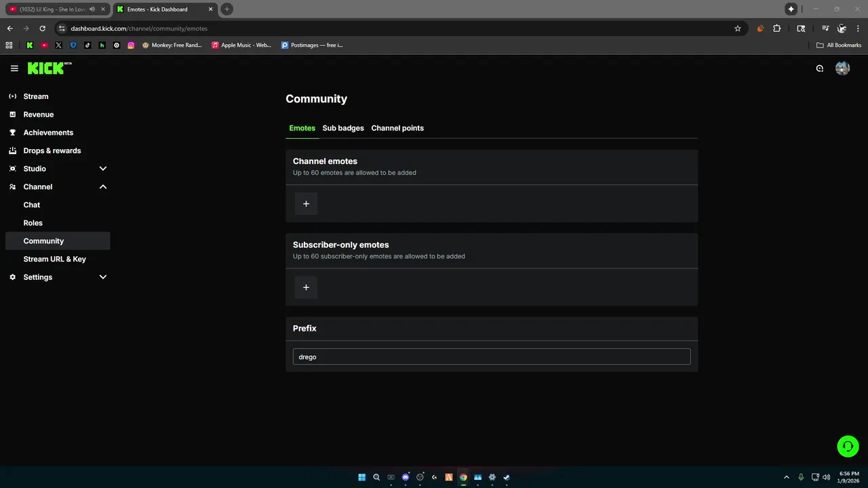Toggle the hamburger sidebar menu
The image size is (868, 488).
click(x=14, y=68)
